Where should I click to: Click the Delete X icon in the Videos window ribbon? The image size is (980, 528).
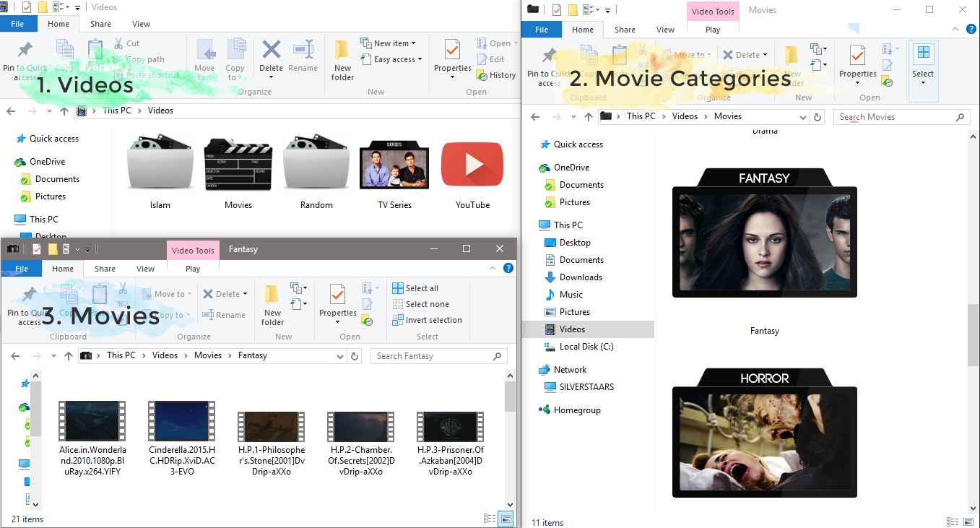point(272,50)
